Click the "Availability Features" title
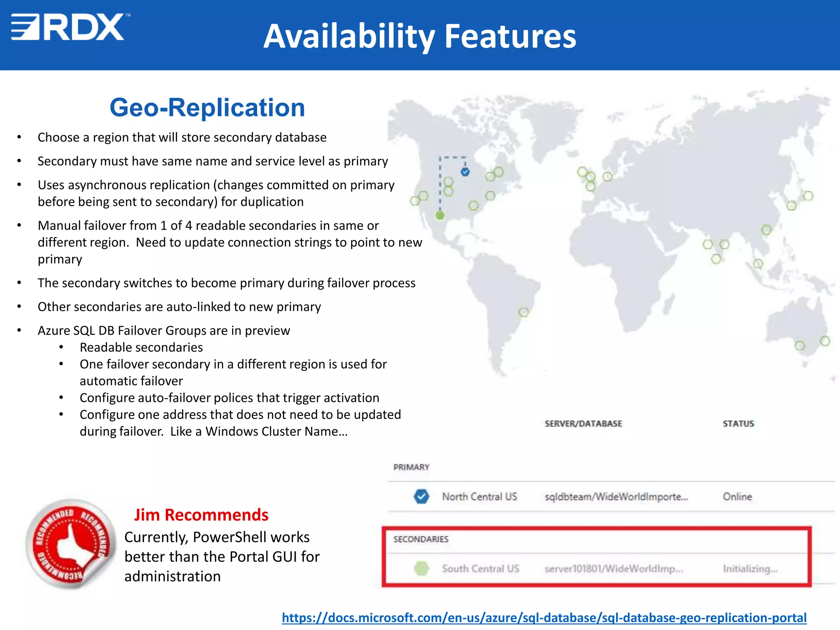The height and width of the screenshot is (630, 840). tap(420, 36)
